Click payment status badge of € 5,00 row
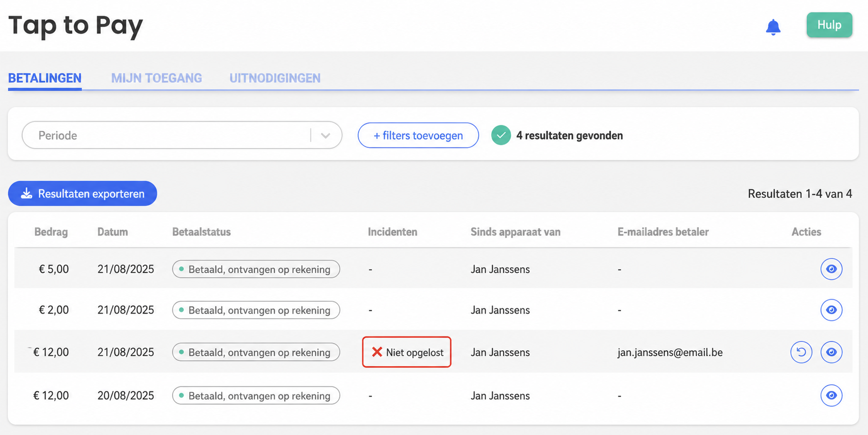Screen dimensions: 868x435 [256, 269]
